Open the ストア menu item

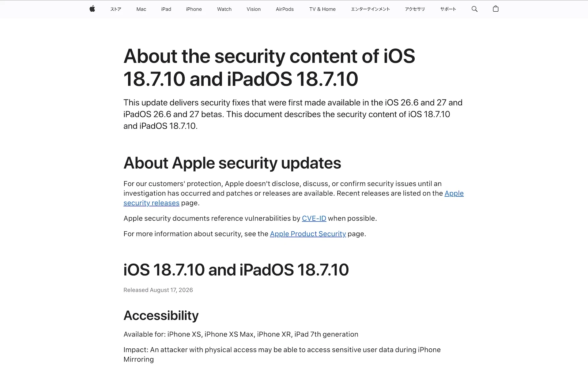pyautogui.click(x=116, y=9)
